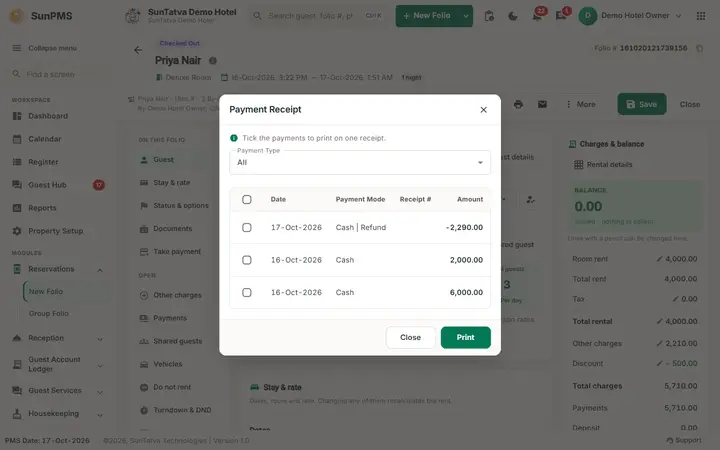The height and width of the screenshot is (450, 720).
Task: Expand Housekeeping chevron
Action: [100, 415]
